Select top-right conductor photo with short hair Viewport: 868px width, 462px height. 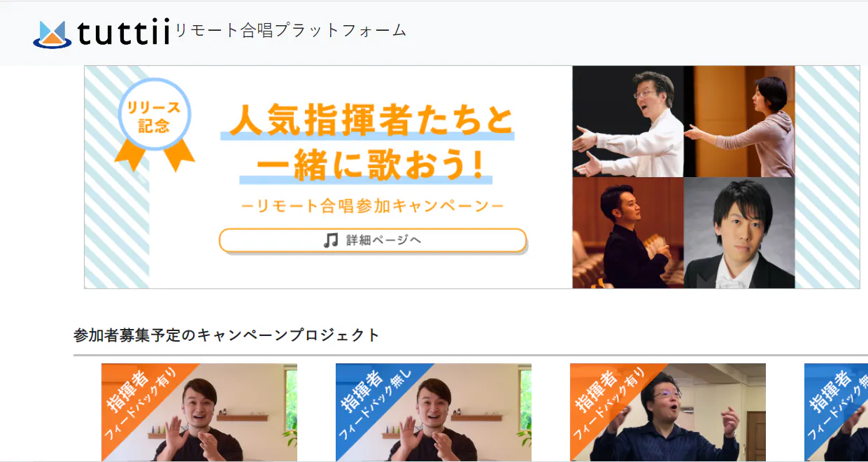click(739, 121)
